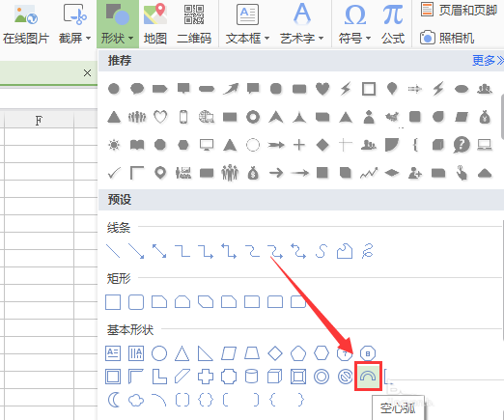Viewport: 504px width, 420px height.
Task: Pick the heart shape in recommended shapes
Action: (322, 89)
